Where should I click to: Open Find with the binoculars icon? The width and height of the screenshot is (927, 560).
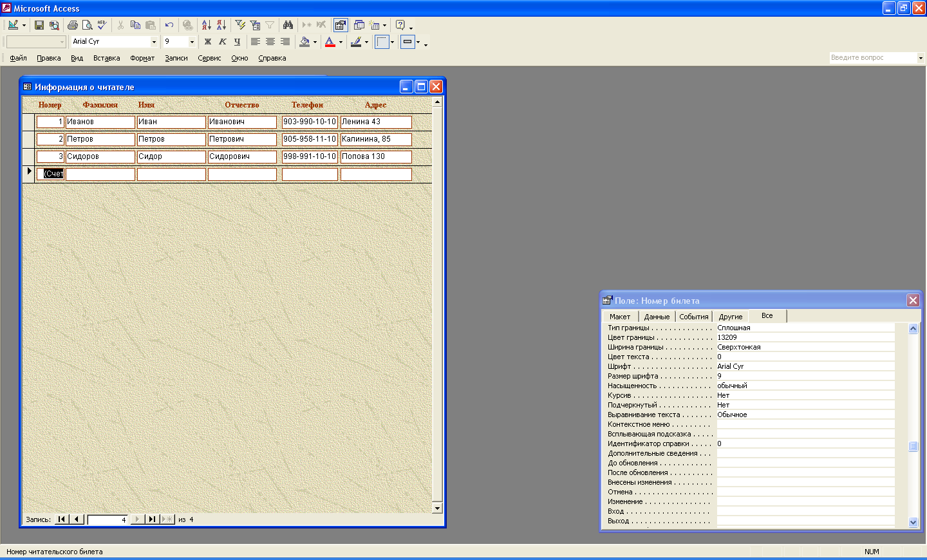[288, 25]
